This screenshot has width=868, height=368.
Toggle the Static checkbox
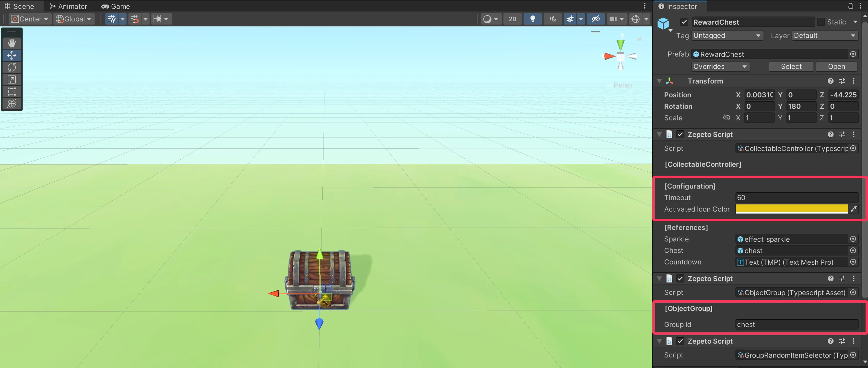click(821, 22)
